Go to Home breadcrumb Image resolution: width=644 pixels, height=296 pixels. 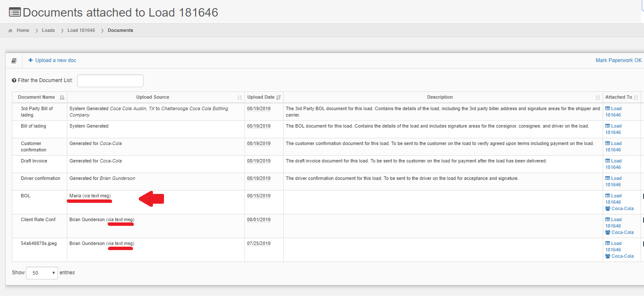pyautogui.click(x=23, y=31)
